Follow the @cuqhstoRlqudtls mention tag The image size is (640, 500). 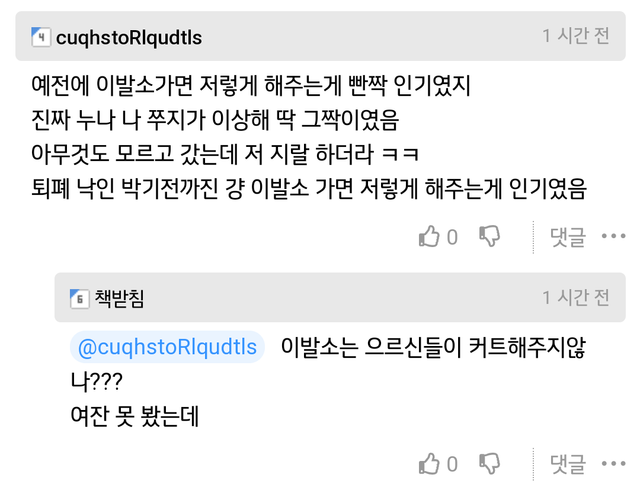[167, 347]
